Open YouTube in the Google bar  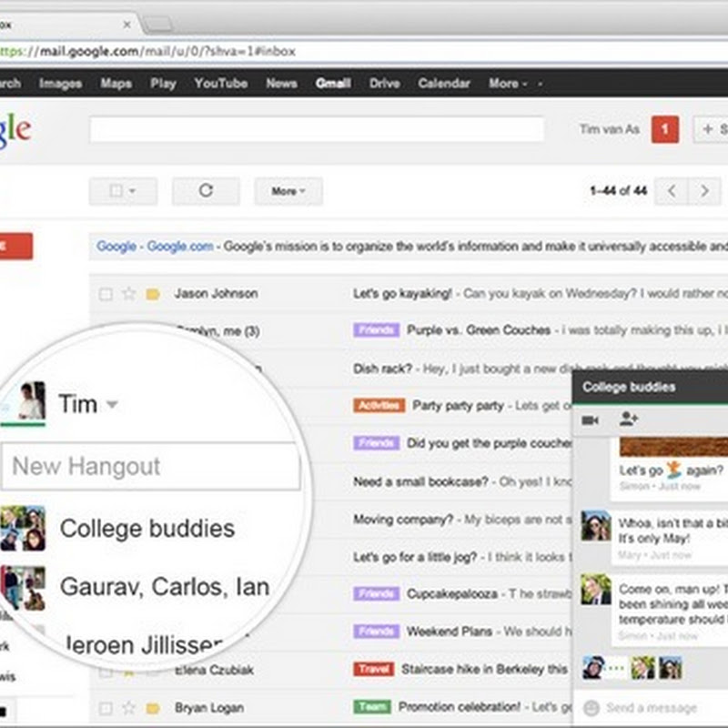pyautogui.click(x=221, y=84)
